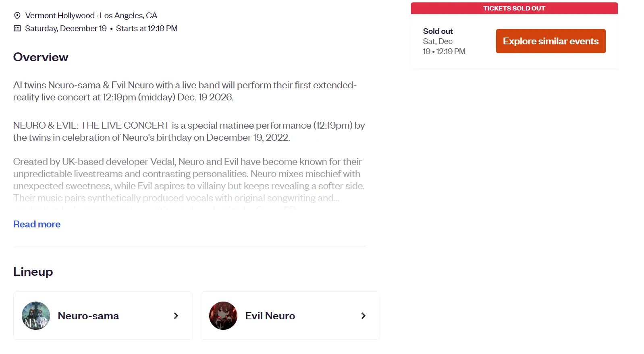
Task: Click the Starts at 12:19 PM text
Action: [147, 28]
